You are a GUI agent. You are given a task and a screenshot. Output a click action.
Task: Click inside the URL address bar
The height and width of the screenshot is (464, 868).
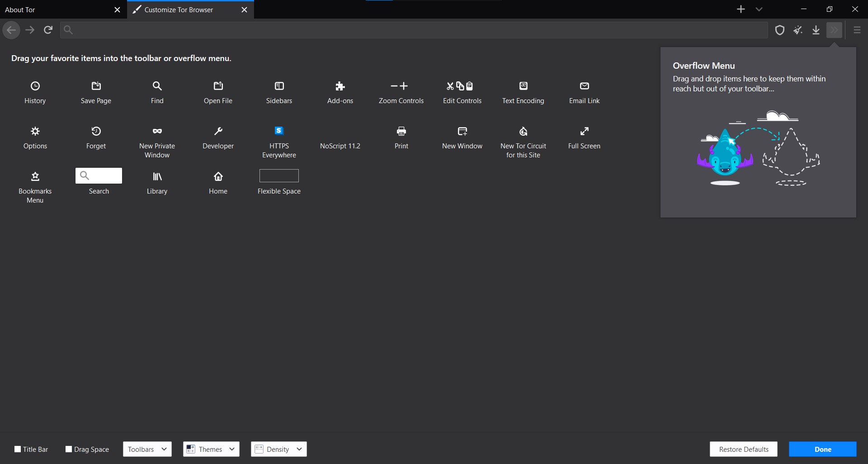tap(414, 30)
